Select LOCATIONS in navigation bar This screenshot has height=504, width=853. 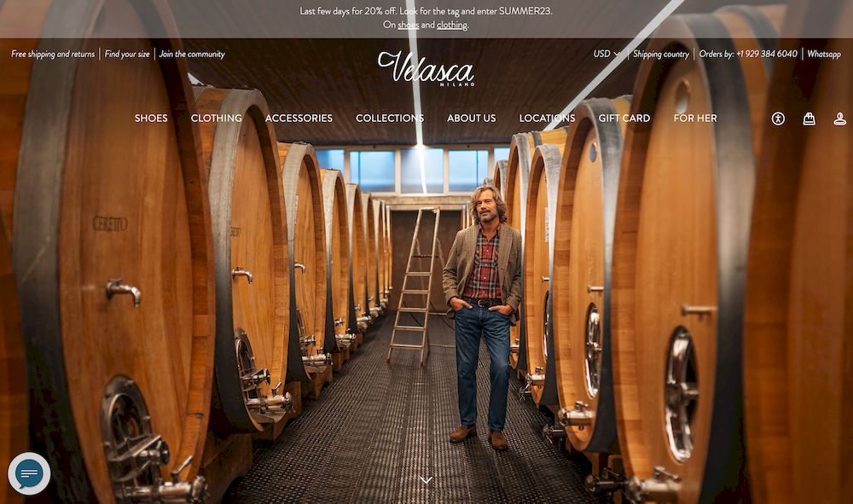click(547, 118)
